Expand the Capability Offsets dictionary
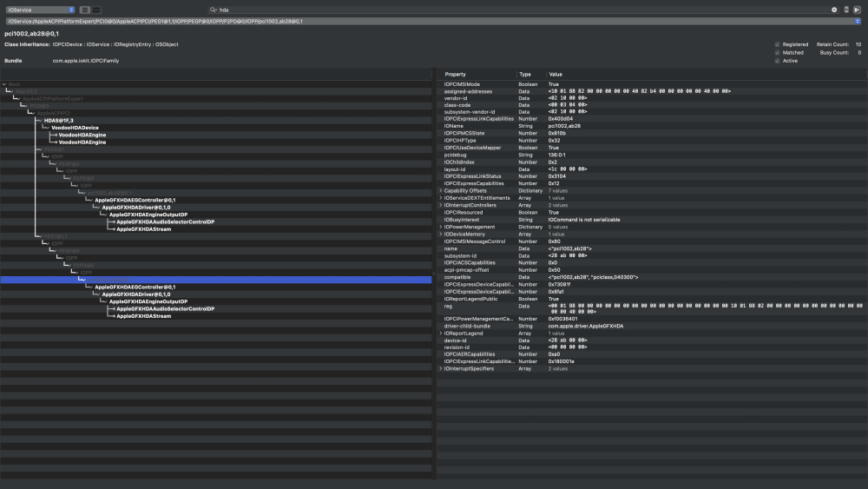 pyautogui.click(x=441, y=190)
